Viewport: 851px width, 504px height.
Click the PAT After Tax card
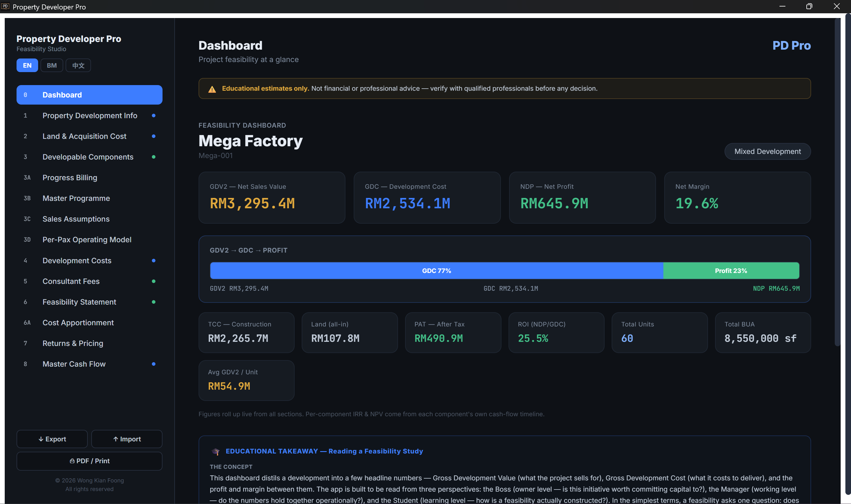[x=453, y=333]
